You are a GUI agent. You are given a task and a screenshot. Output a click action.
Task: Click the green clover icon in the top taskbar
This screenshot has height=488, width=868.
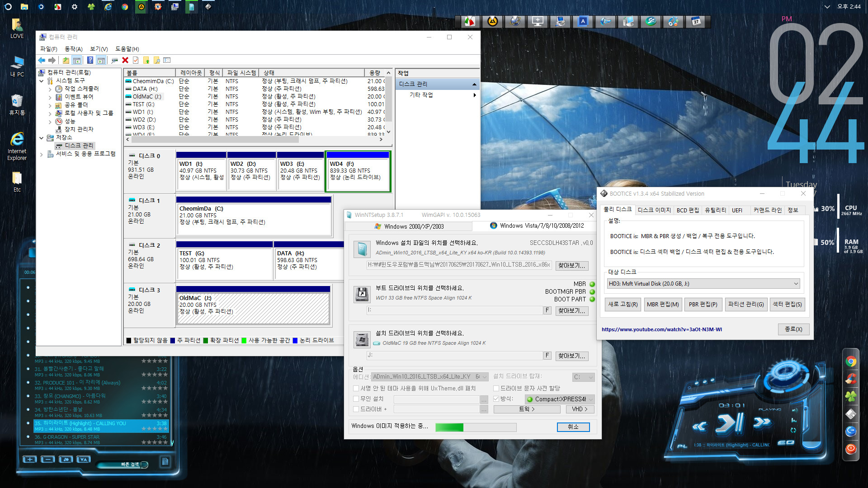[x=91, y=7]
